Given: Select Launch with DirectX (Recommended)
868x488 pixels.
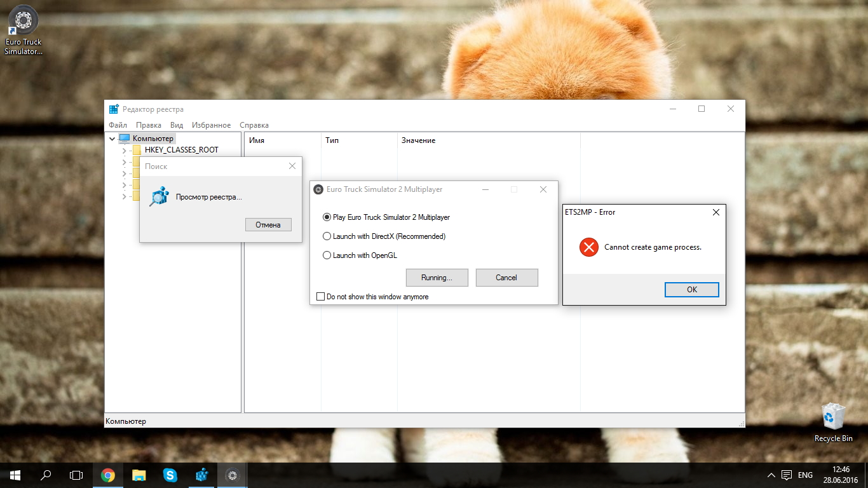Looking at the screenshot, I should tap(384, 236).
